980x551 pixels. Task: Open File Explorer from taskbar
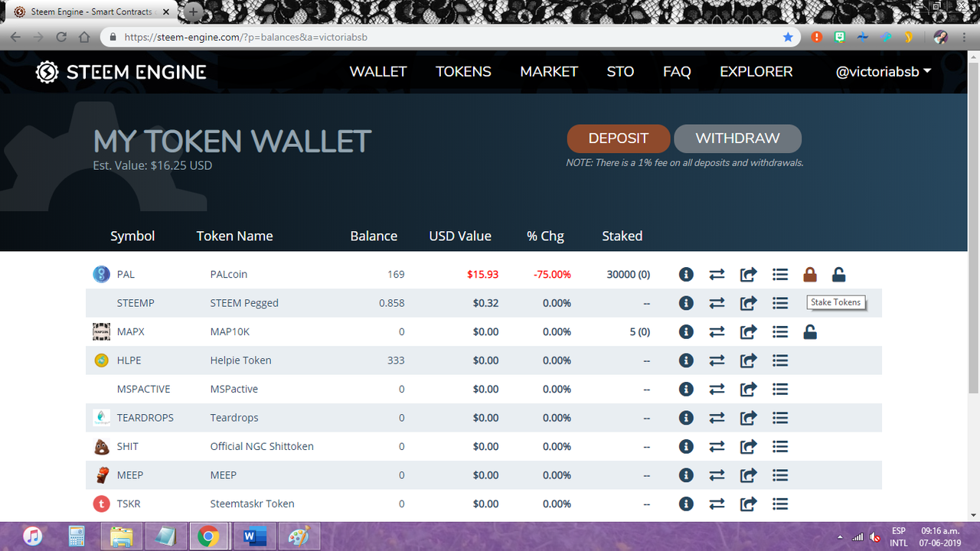point(121,536)
